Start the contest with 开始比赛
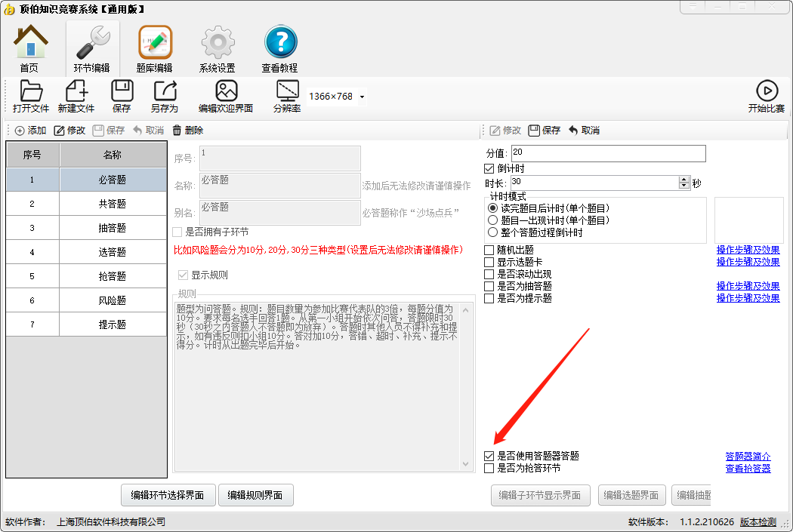This screenshot has height=532, width=793. (767, 96)
